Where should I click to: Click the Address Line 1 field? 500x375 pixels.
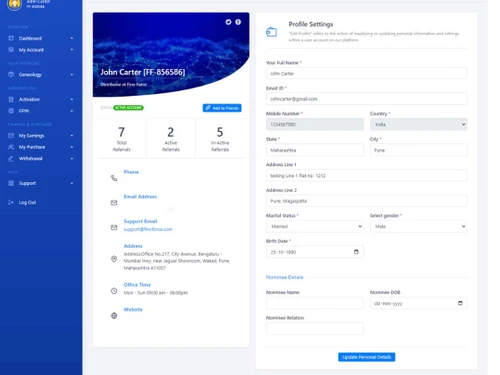pyautogui.click(x=367, y=175)
